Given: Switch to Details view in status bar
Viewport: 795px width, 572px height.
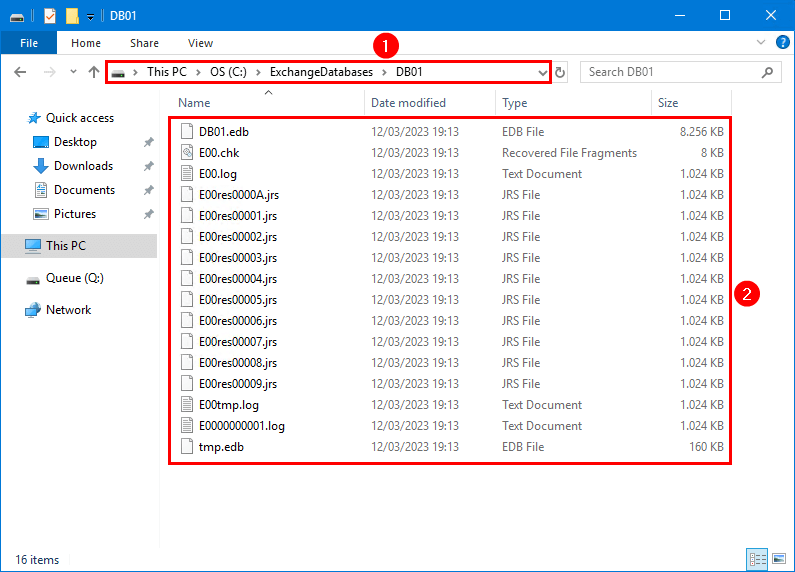Looking at the screenshot, I should point(757,559).
